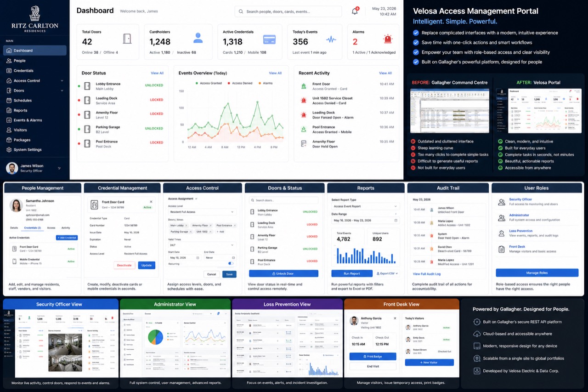Open View All in the Door Status panel
This screenshot has height=392, width=588.
tap(157, 73)
